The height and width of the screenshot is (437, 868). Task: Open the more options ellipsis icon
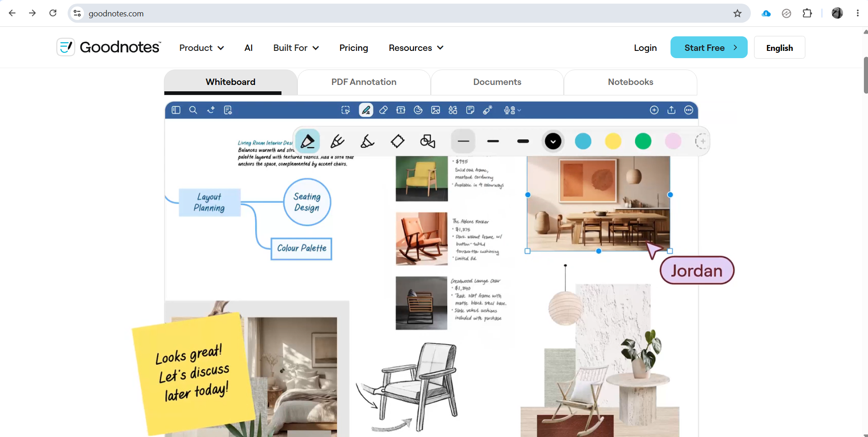(689, 110)
